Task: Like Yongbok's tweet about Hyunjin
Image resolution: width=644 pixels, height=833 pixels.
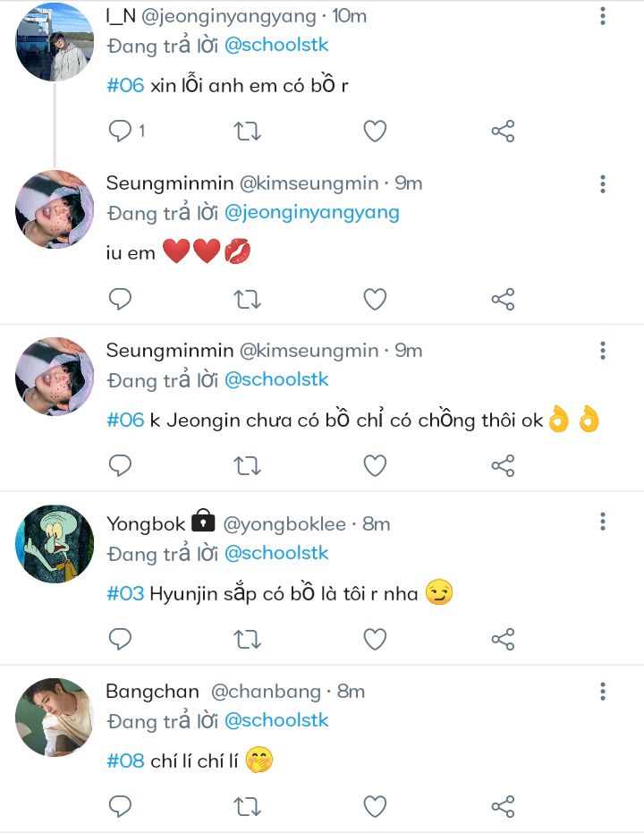Action: pyautogui.click(x=375, y=639)
